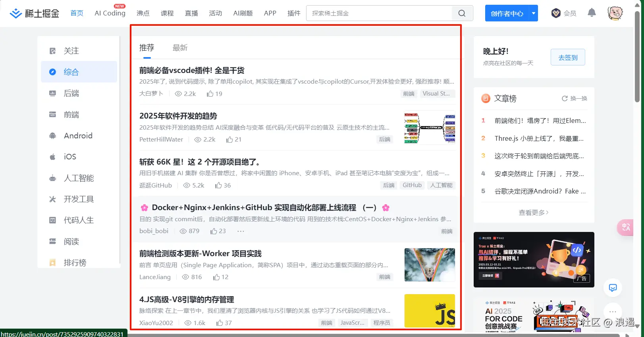Screen dimensions: 644x337
Task: Select the Android sidebar icon
Action: coord(52,136)
